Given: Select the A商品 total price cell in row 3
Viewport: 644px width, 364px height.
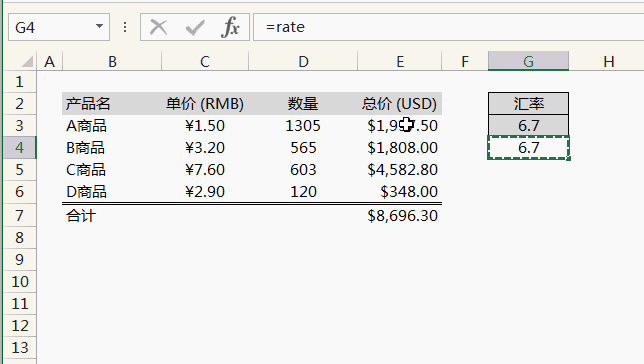Looking at the screenshot, I should [x=400, y=125].
